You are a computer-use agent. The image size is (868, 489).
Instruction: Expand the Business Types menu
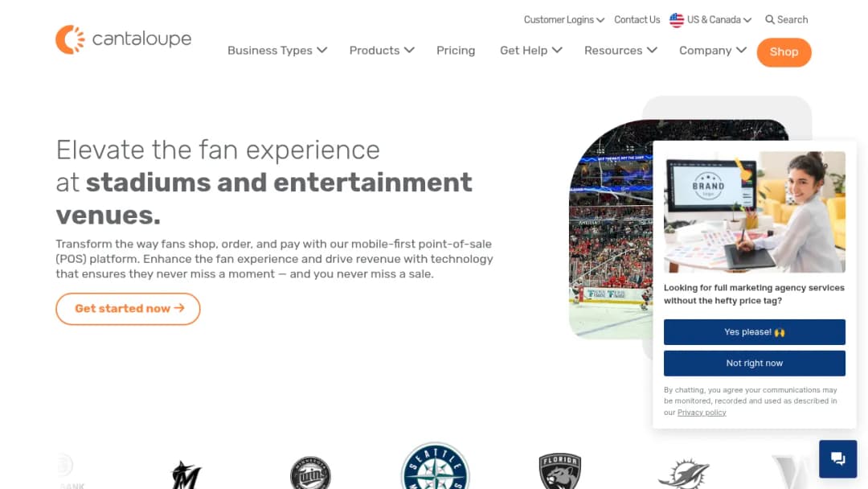pyautogui.click(x=277, y=51)
